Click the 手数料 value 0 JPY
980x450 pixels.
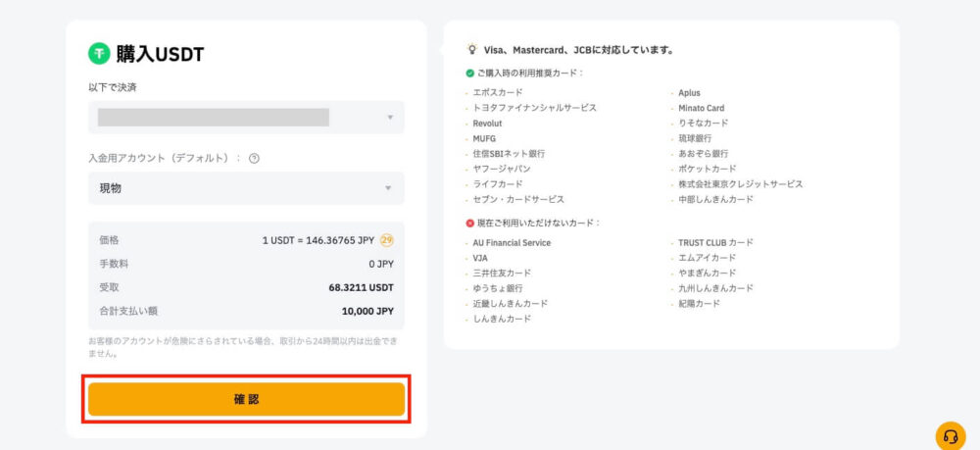click(x=381, y=264)
